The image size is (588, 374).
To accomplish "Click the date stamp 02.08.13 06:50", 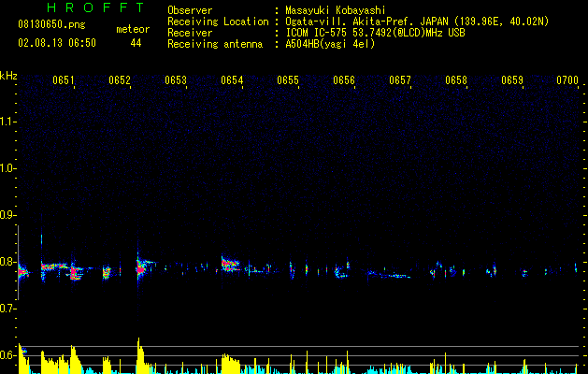I will tap(57, 43).
